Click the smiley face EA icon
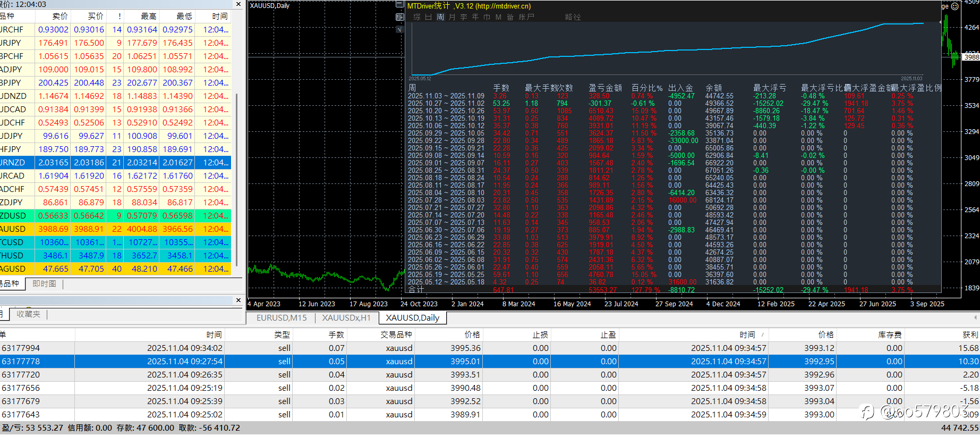The image size is (980, 436). tap(955, 6)
